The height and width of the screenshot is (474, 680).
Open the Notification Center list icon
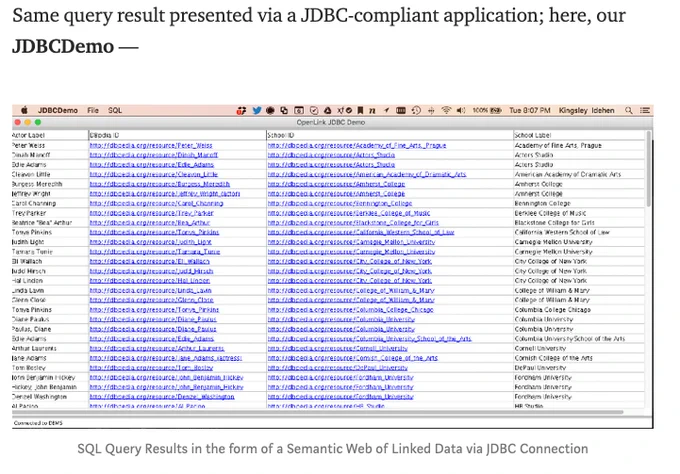click(645, 111)
